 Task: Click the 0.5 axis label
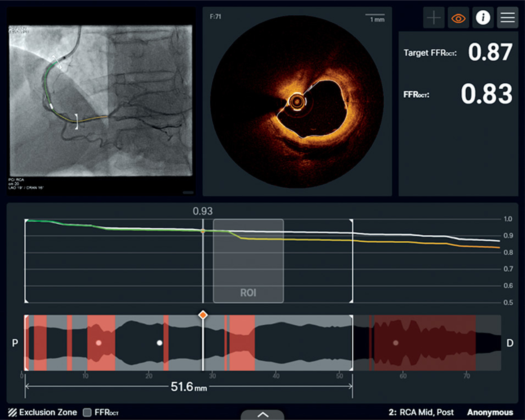(508, 303)
